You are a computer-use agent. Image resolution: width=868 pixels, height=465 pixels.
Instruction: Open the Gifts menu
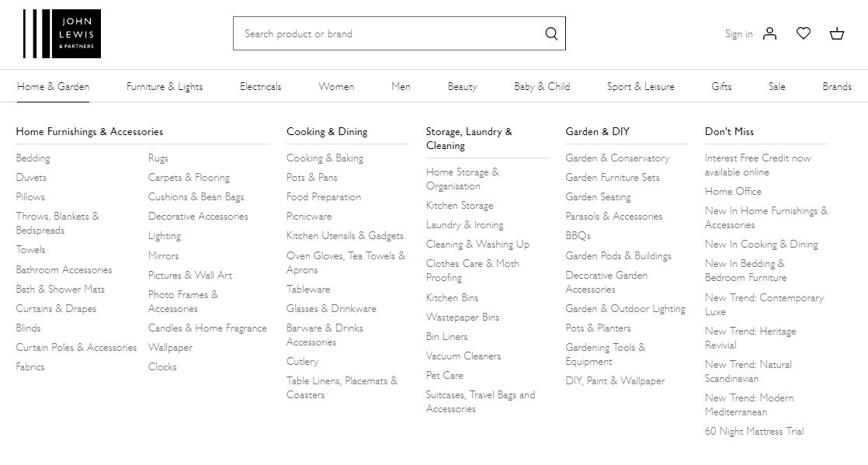point(721,87)
